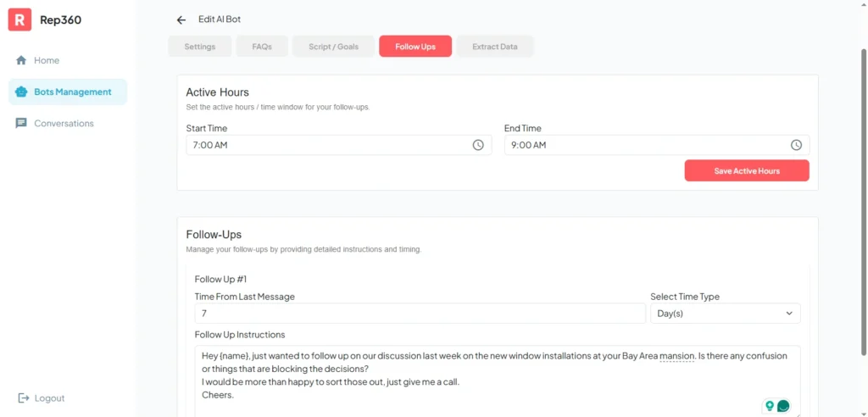Click the Time From Last Message field
The width and height of the screenshot is (868, 417).
click(x=420, y=314)
